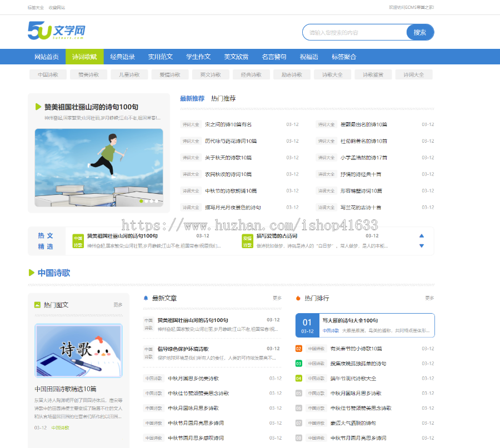
Task: Click the orange flame icon next to 热门排行
Action: point(298,298)
